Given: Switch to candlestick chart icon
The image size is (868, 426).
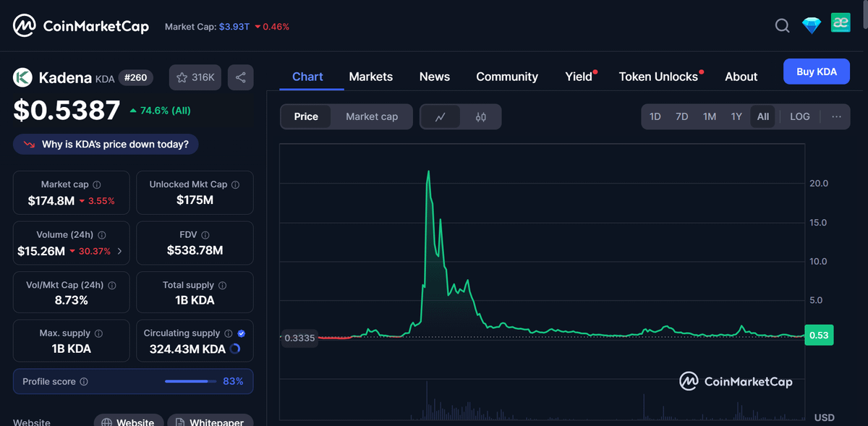Looking at the screenshot, I should point(481,116).
